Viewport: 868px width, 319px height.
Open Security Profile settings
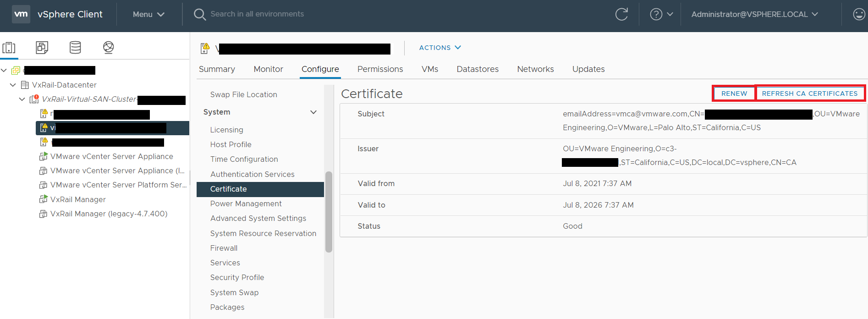[x=237, y=277]
